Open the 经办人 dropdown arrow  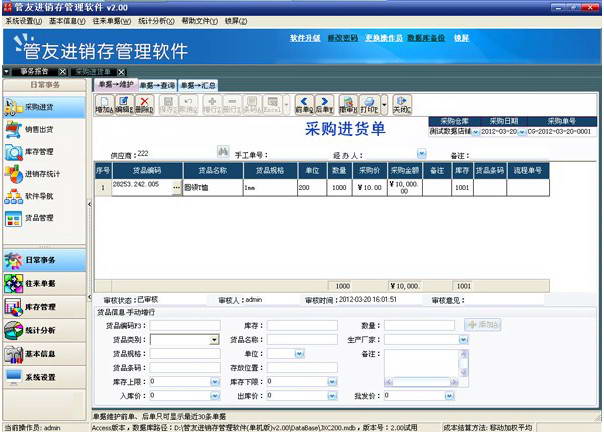[x=421, y=154]
